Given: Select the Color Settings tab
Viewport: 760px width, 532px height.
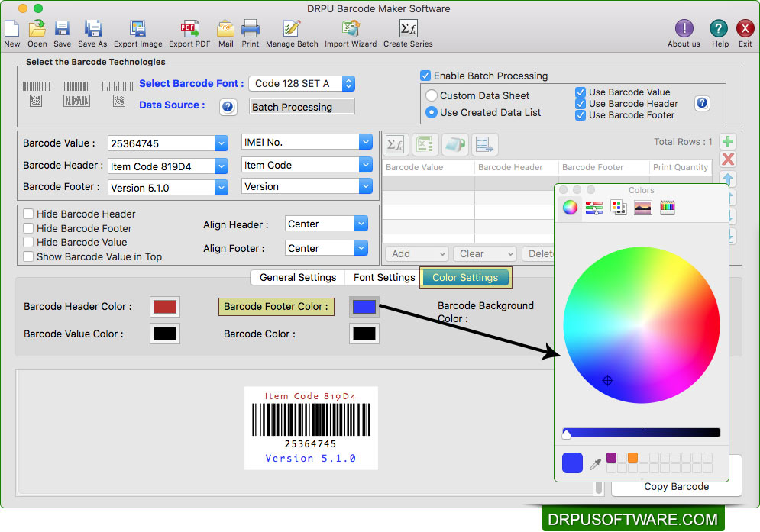Looking at the screenshot, I should pyautogui.click(x=465, y=278).
